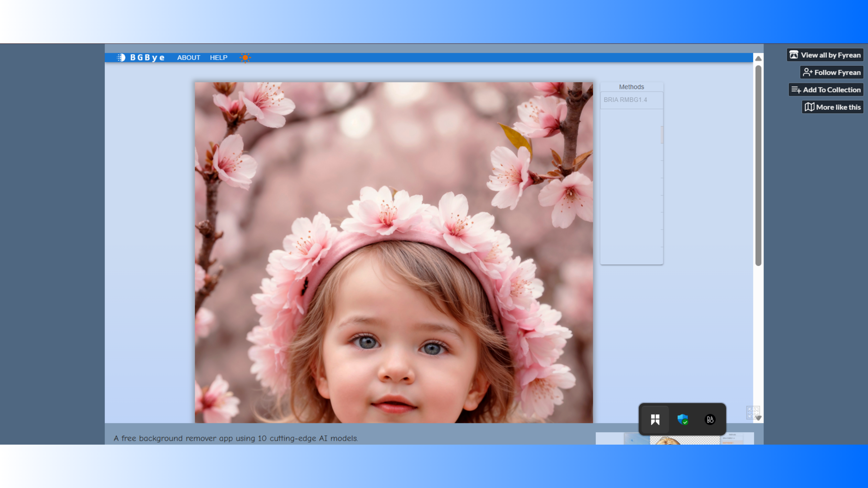Screen dimensions: 868x488
Task: Click More like this link
Action: coord(838,107)
